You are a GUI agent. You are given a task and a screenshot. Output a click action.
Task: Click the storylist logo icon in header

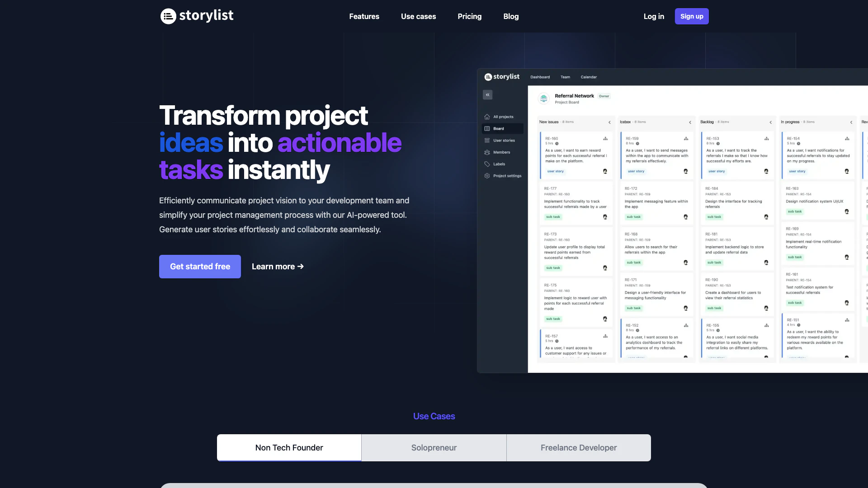pos(168,16)
